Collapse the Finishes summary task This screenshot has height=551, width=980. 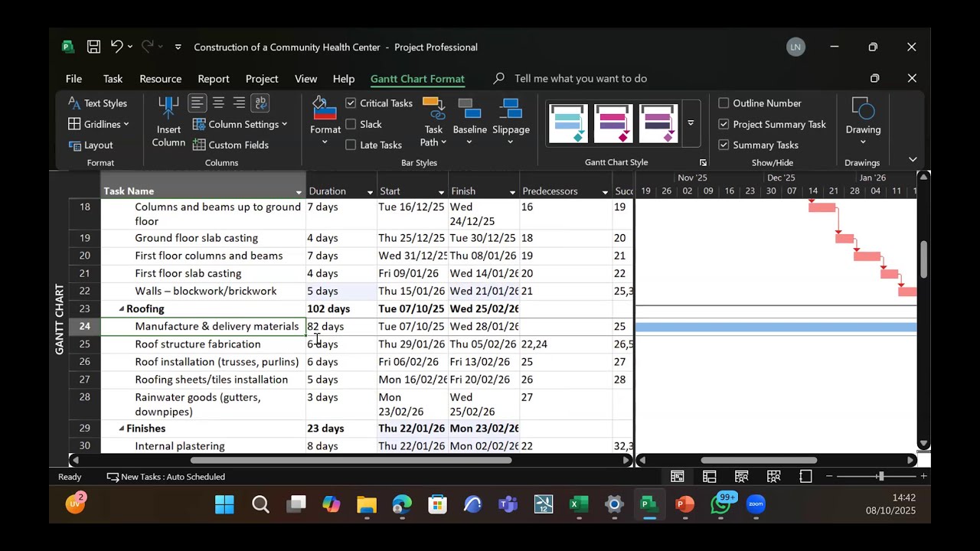(x=121, y=429)
